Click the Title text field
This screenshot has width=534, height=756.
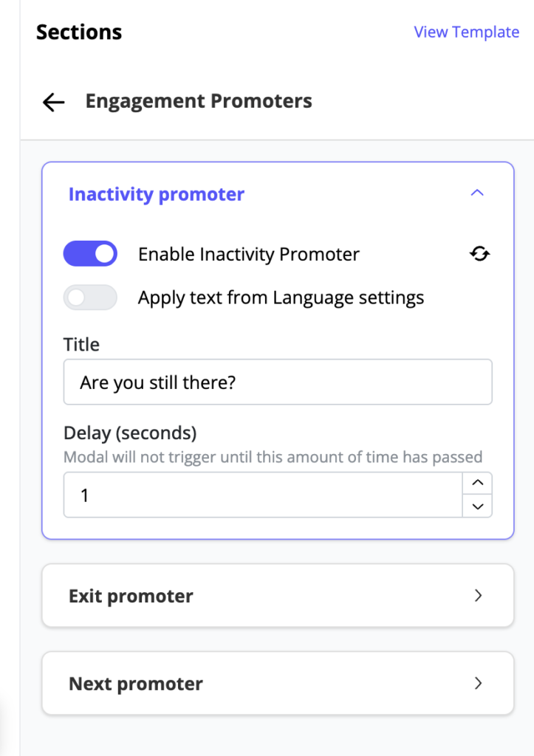tap(277, 382)
